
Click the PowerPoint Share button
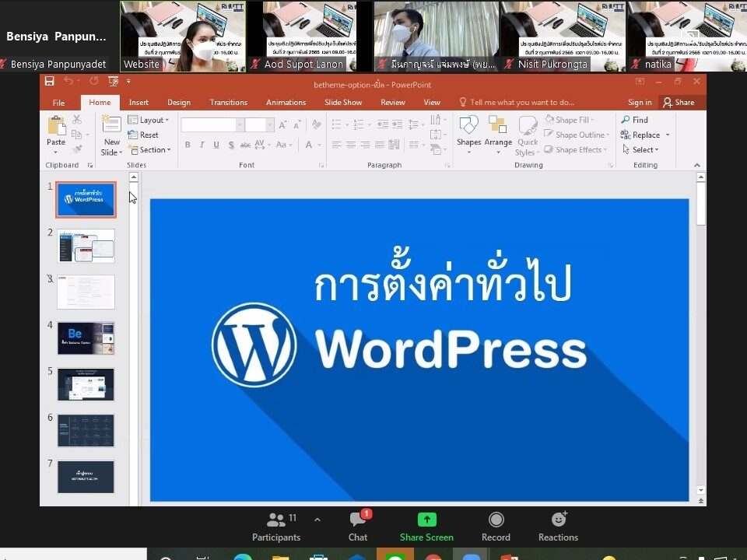[x=679, y=103]
